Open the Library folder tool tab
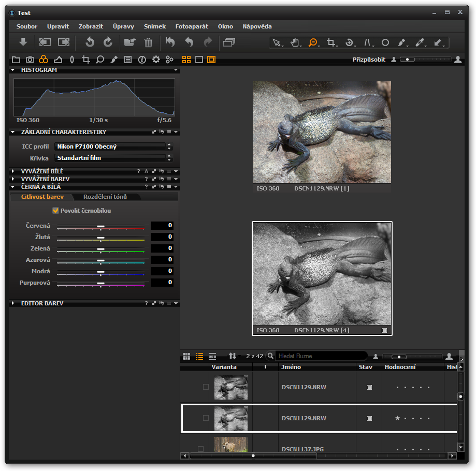The height and width of the screenshot is (471, 476). 16,60
